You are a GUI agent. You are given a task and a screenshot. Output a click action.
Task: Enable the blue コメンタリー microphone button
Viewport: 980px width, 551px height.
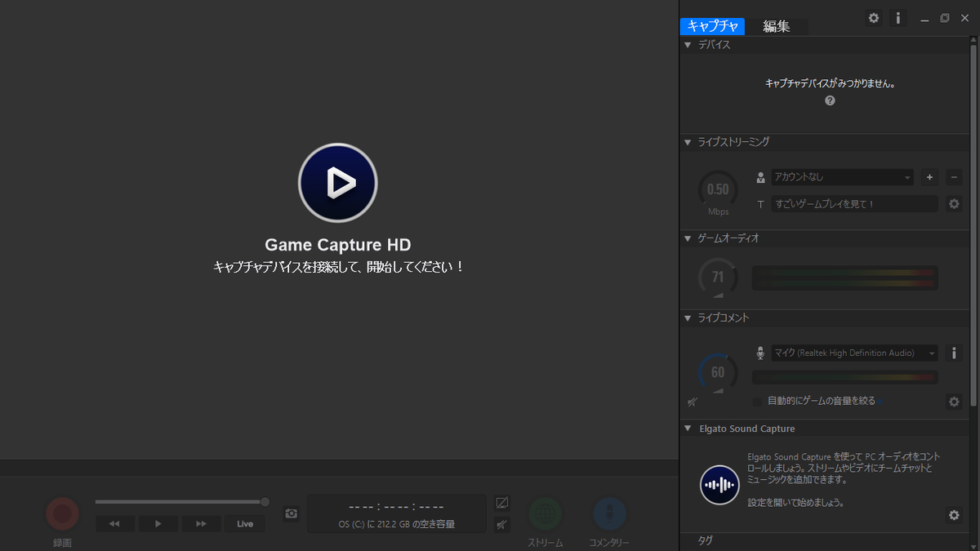tap(609, 513)
